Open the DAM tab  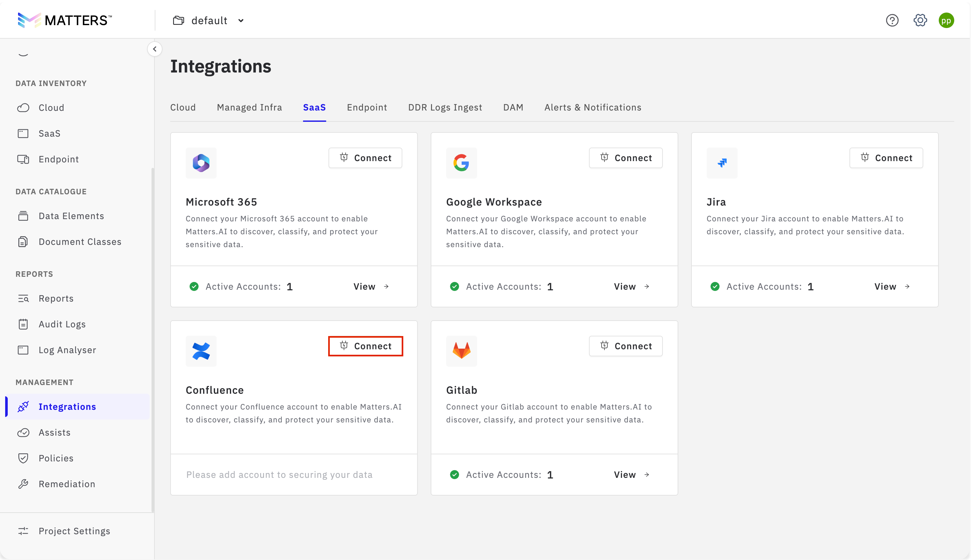click(x=513, y=107)
